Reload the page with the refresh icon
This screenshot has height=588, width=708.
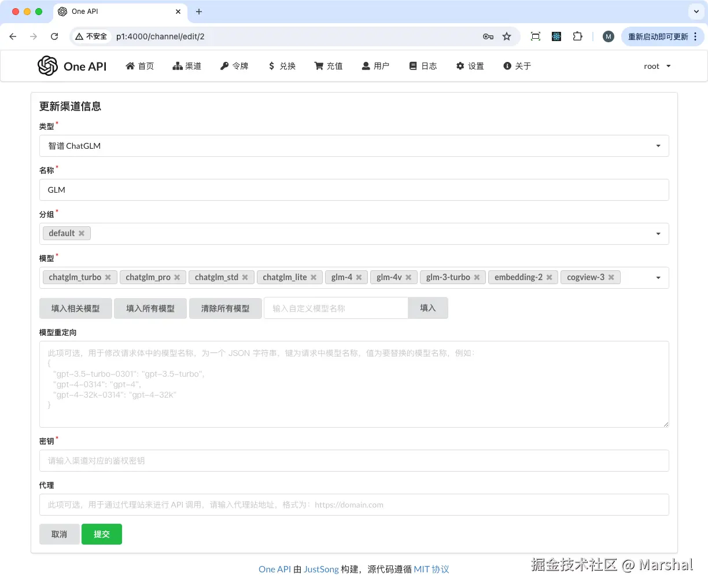[x=54, y=36]
